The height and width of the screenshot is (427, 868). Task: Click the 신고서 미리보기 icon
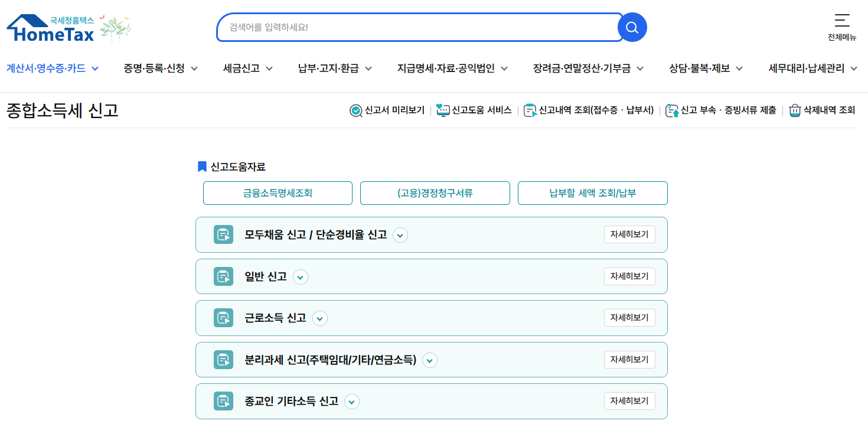[x=356, y=110]
